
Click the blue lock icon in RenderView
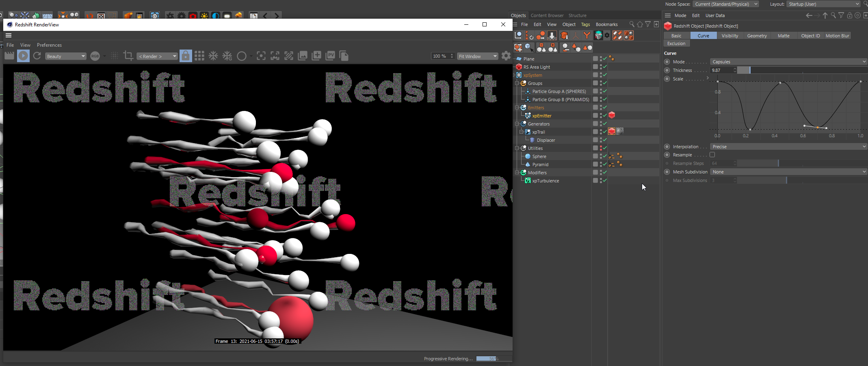(x=186, y=56)
